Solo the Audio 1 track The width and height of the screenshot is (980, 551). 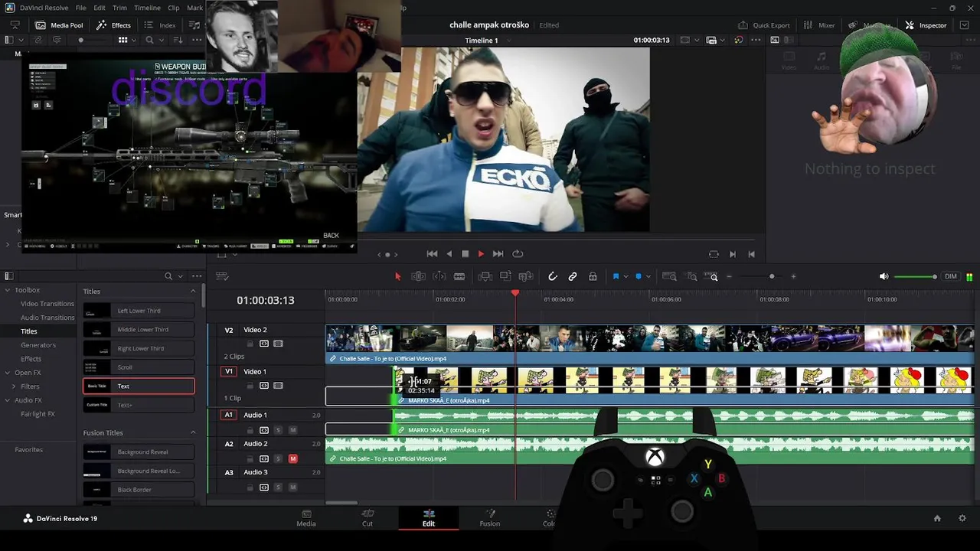pos(278,429)
